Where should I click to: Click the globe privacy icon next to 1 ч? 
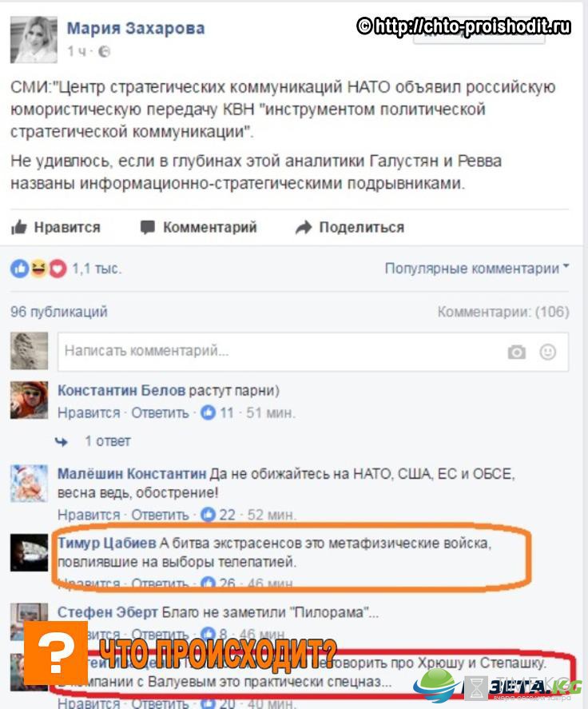(105, 51)
